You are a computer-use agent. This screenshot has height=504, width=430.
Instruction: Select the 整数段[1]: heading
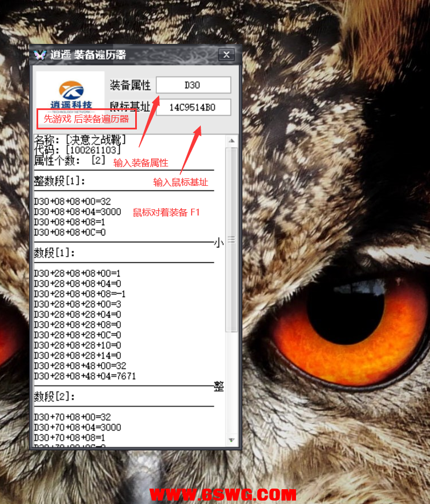[x=59, y=181]
